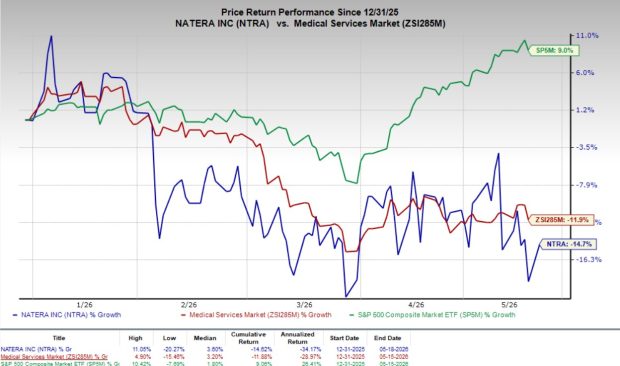Click the Medical Services high value '4.90%'
The image size is (620, 366).
pos(142,357)
